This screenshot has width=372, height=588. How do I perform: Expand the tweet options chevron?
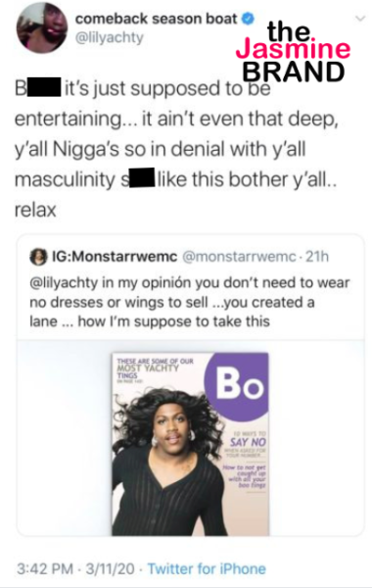(359, 18)
